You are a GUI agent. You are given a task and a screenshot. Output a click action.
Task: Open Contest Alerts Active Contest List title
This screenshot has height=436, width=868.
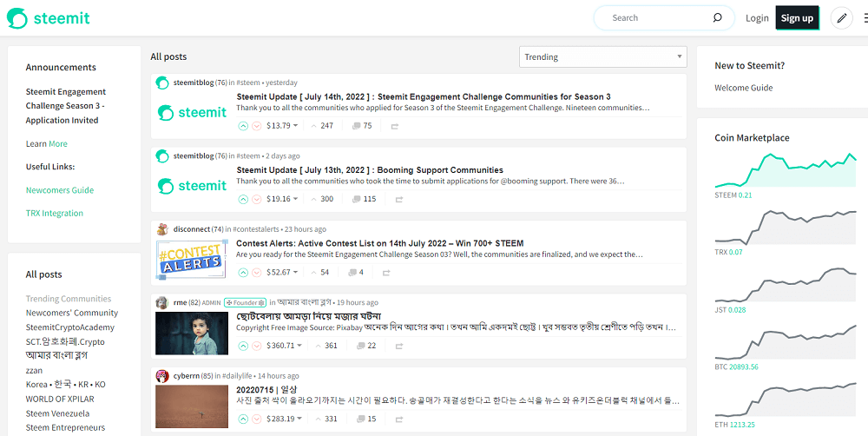point(380,243)
